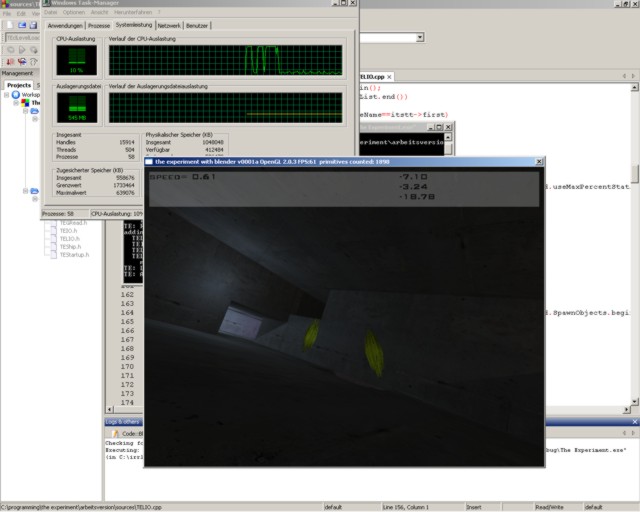Open the Prozesse tab in Task Manager

(99, 25)
